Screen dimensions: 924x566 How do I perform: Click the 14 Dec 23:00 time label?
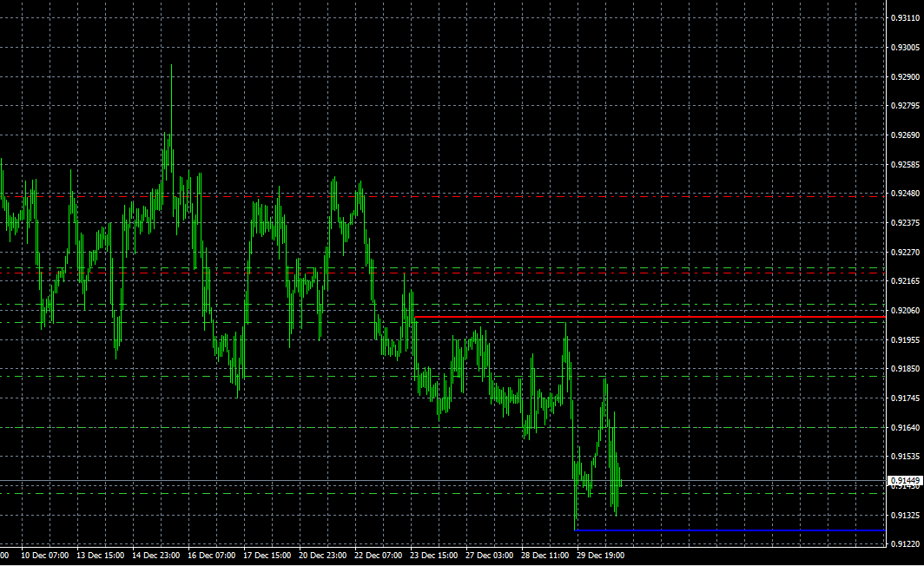[x=156, y=556]
